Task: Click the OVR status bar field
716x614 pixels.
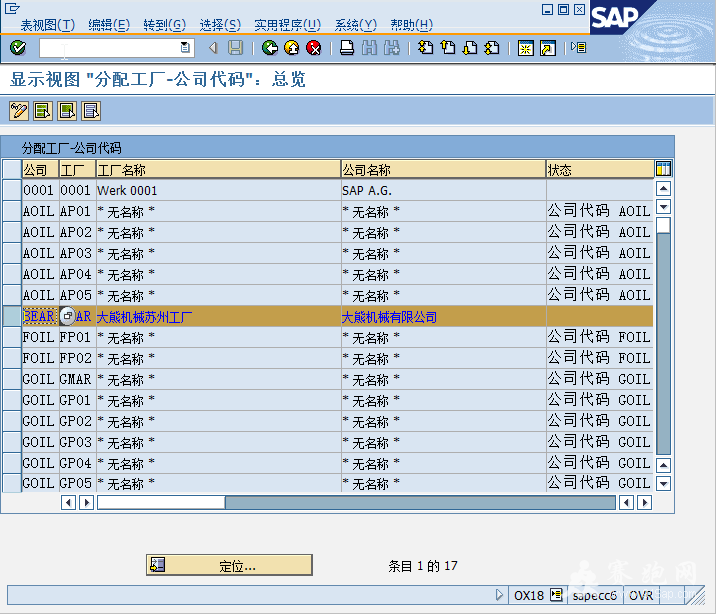Action: pyautogui.click(x=641, y=595)
